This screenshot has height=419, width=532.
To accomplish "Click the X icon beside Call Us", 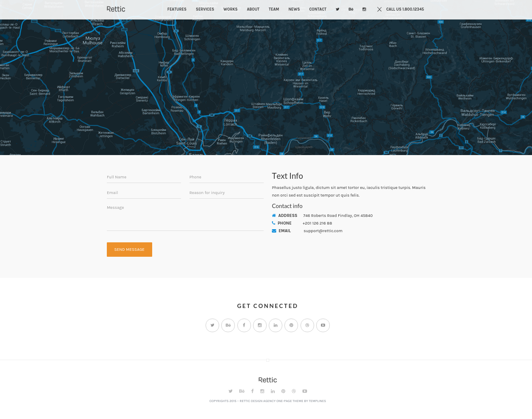I will tap(379, 9).
